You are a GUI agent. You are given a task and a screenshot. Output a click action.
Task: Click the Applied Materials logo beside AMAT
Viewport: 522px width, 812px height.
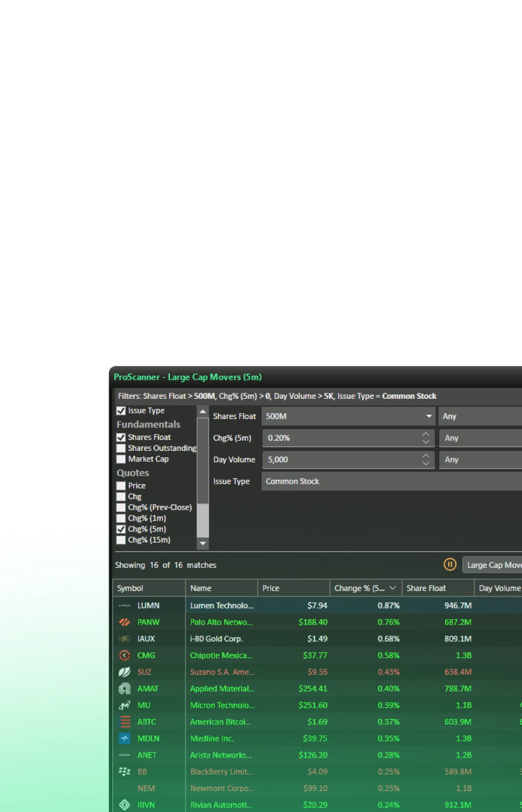click(125, 688)
